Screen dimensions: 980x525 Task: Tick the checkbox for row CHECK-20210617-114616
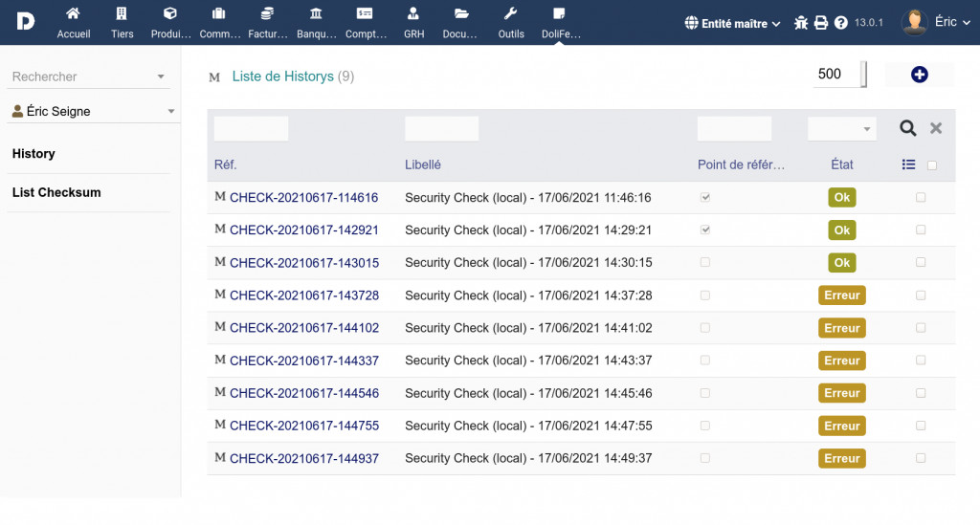coord(921,198)
